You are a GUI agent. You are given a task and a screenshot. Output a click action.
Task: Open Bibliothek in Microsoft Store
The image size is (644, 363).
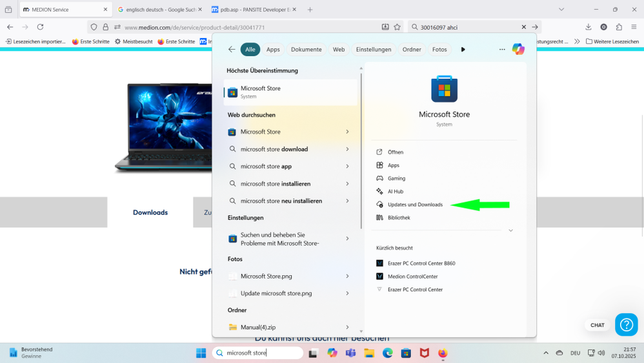tap(399, 218)
